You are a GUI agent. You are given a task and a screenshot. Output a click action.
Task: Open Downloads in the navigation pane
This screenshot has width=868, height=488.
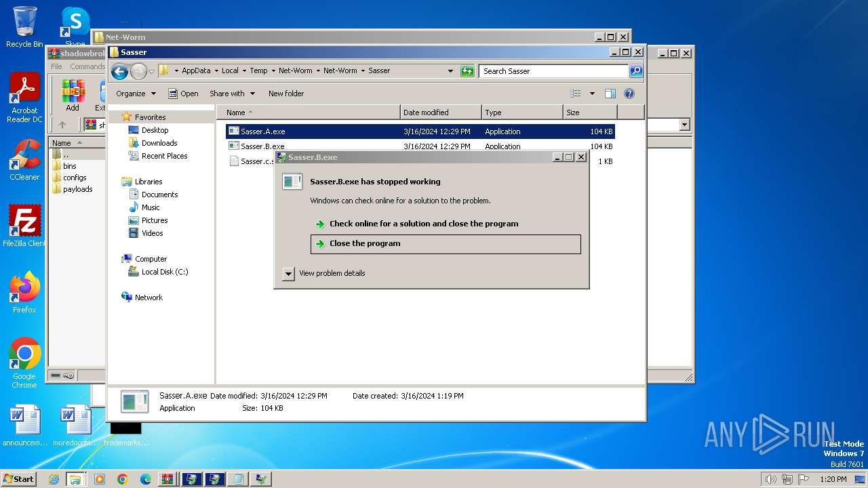coord(159,143)
